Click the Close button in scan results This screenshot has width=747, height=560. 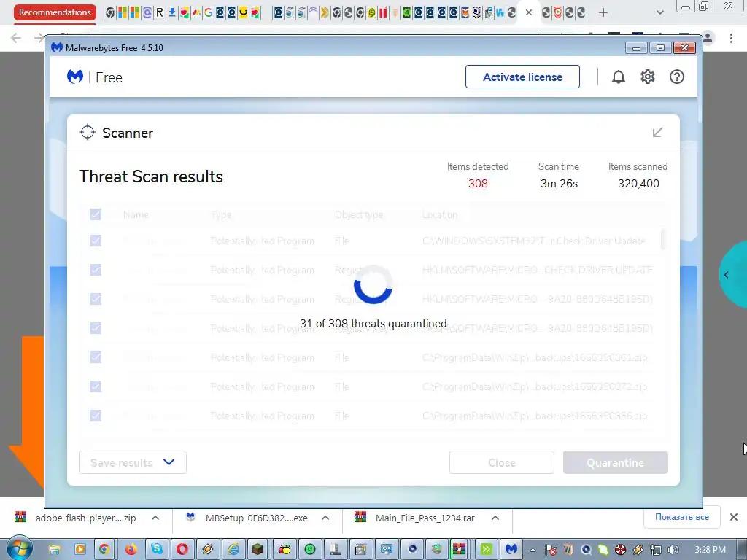pos(502,462)
